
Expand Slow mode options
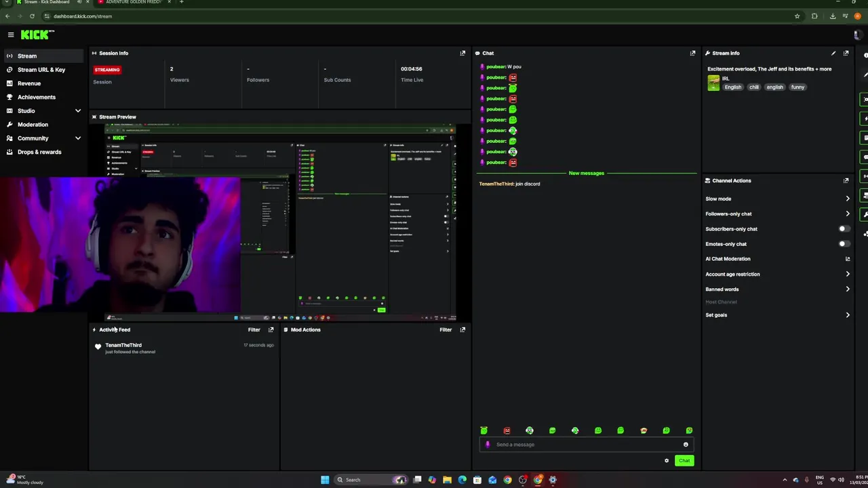pyautogui.click(x=847, y=199)
